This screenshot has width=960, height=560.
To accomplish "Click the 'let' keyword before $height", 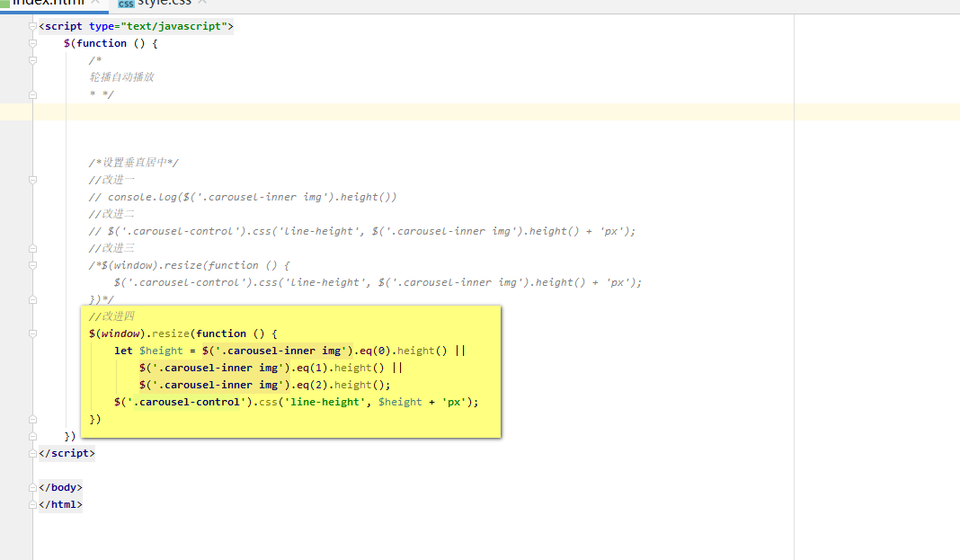I will click(x=123, y=351).
